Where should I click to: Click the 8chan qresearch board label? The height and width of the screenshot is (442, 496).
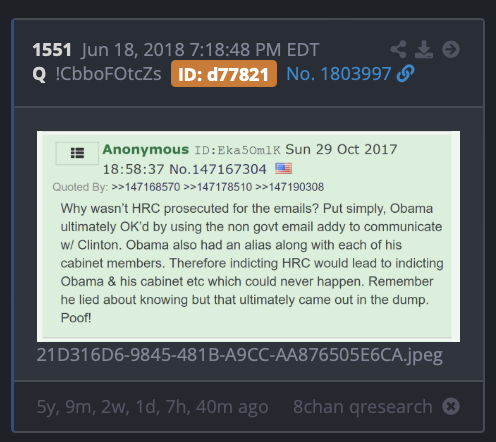click(363, 407)
